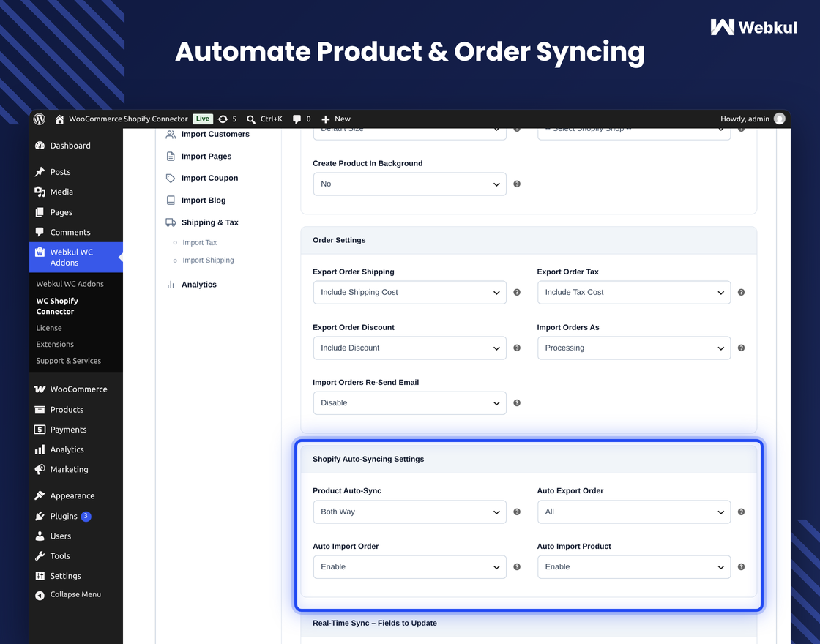820x644 pixels.
Task: Click the Pages icon in sidebar
Action: (40, 212)
